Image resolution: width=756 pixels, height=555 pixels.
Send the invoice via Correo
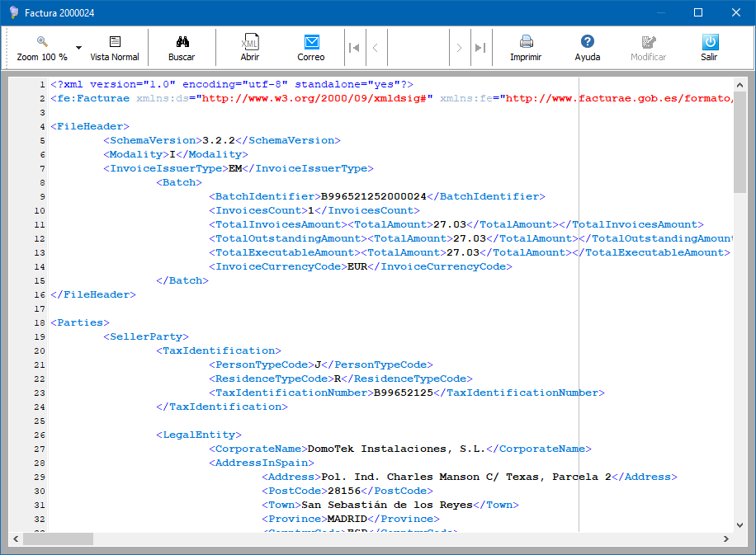(311, 48)
